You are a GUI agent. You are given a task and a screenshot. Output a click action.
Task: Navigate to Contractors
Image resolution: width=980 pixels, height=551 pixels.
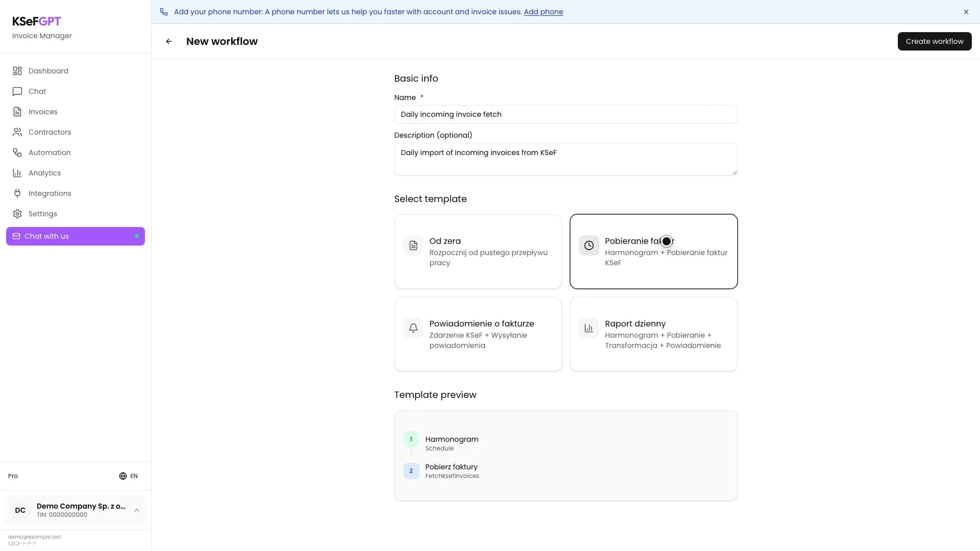point(76,132)
